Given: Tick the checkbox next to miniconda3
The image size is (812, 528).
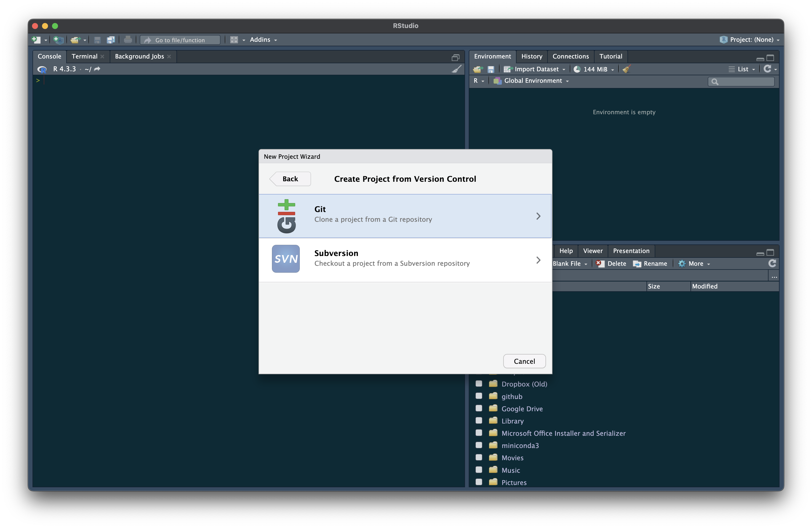Looking at the screenshot, I should [479, 445].
